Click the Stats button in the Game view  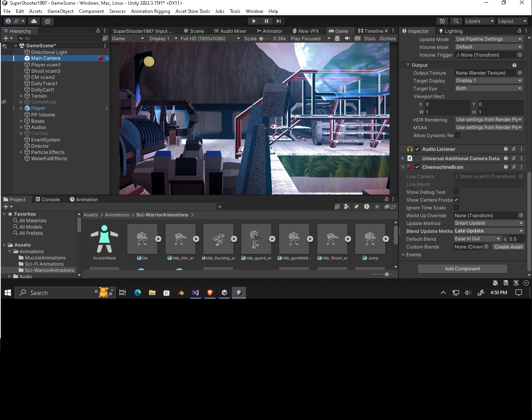click(x=369, y=38)
